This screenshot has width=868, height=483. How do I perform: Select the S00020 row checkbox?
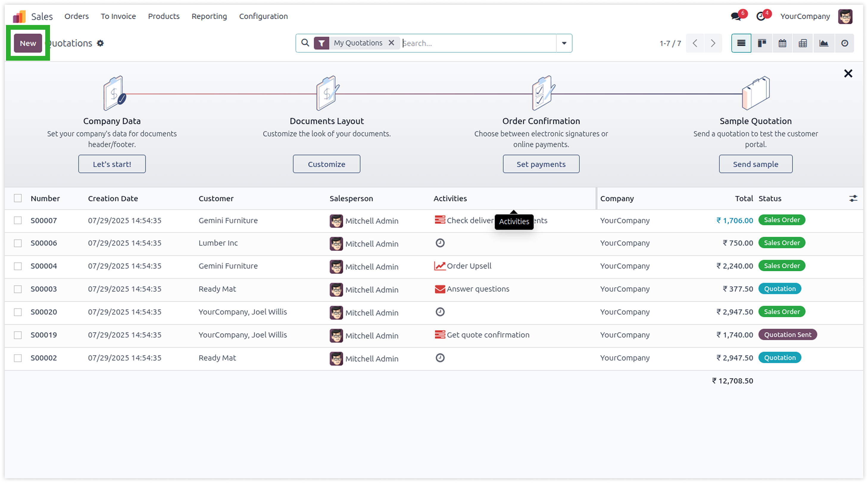tap(18, 312)
